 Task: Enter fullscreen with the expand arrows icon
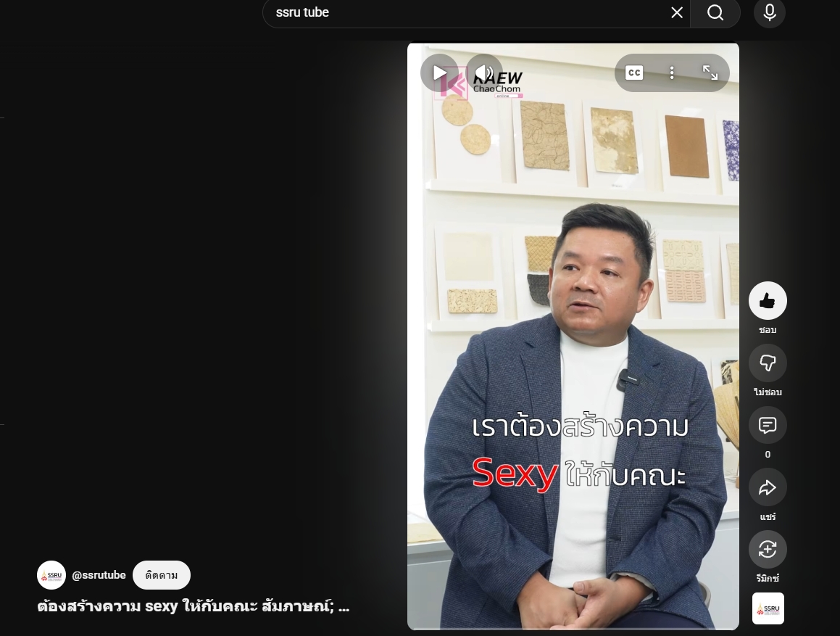pos(710,73)
